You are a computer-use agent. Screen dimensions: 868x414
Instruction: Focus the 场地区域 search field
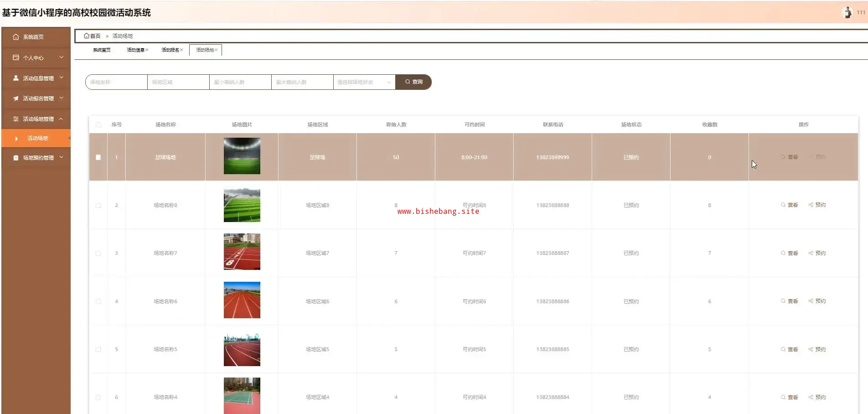tap(178, 82)
